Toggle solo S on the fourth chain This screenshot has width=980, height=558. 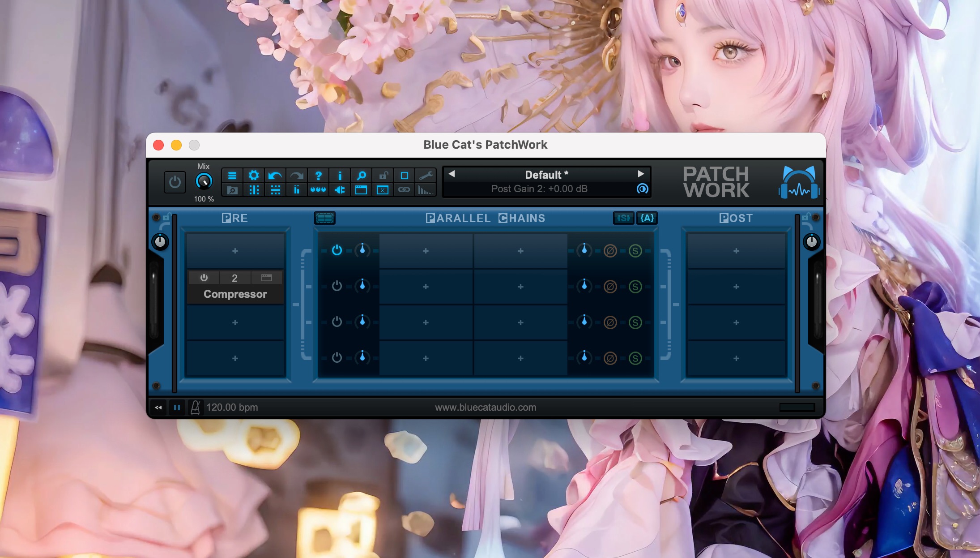pyautogui.click(x=635, y=358)
